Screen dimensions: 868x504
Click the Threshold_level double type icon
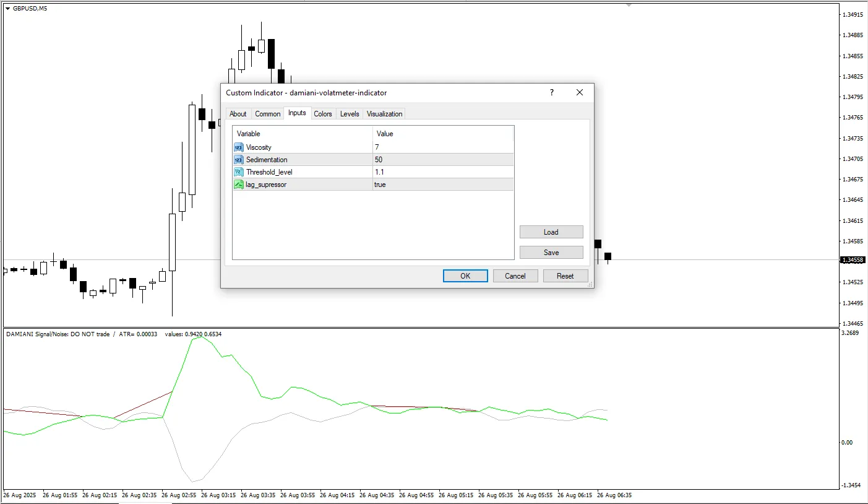tap(239, 172)
